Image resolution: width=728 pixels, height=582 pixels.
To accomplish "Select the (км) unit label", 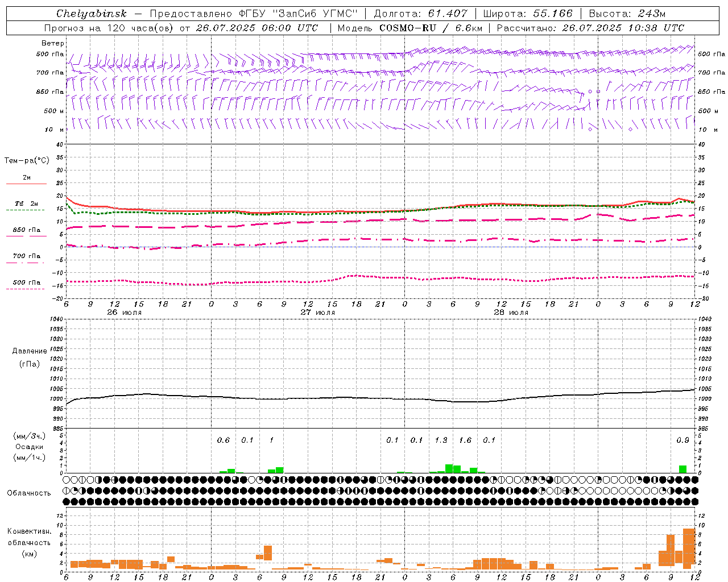I will 30,554.
